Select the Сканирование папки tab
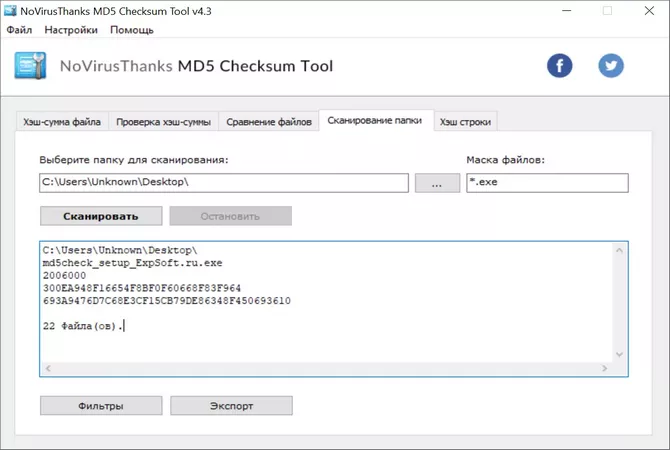 tap(375, 121)
